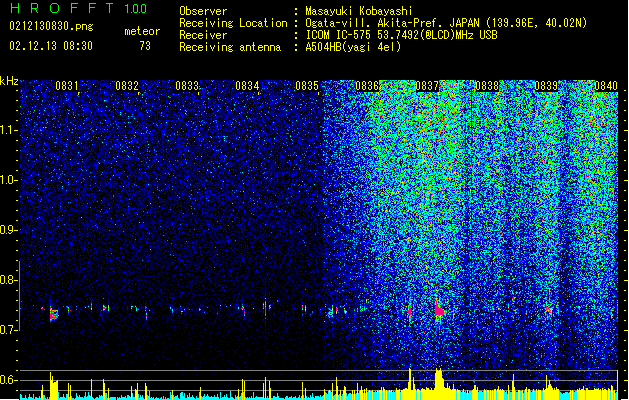Screen dimensions: 629x400
Task: Click the observer name Masayuki Kobayashi
Action: (x=359, y=11)
